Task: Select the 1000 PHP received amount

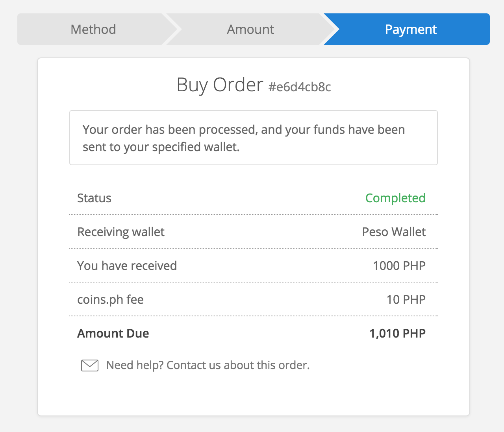Action: 399,266
